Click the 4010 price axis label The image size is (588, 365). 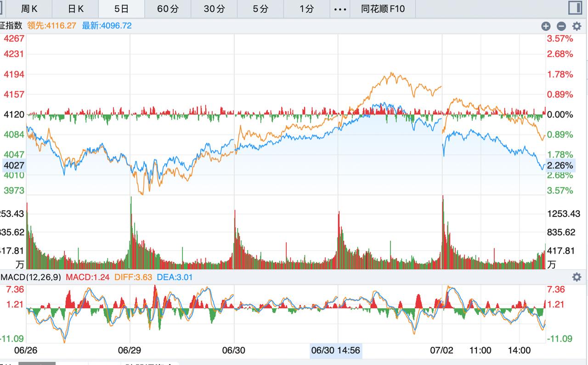click(14, 175)
